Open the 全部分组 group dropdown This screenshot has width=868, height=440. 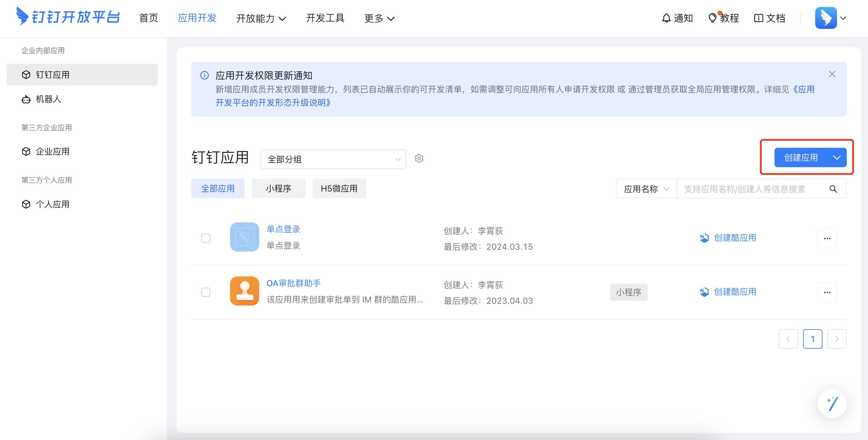coord(333,159)
